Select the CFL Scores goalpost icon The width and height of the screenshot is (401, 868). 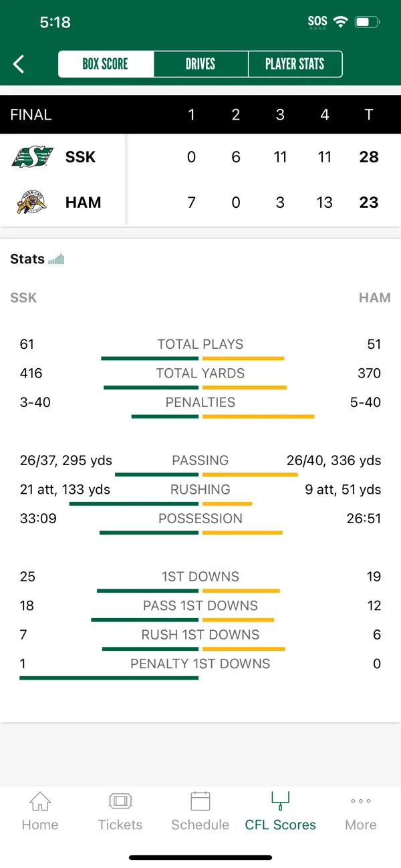pyautogui.click(x=280, y=801)
